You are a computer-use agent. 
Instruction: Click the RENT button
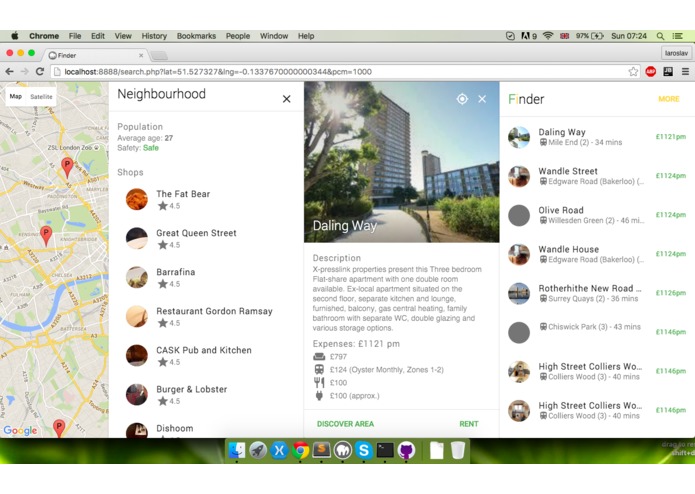[469, 424]
